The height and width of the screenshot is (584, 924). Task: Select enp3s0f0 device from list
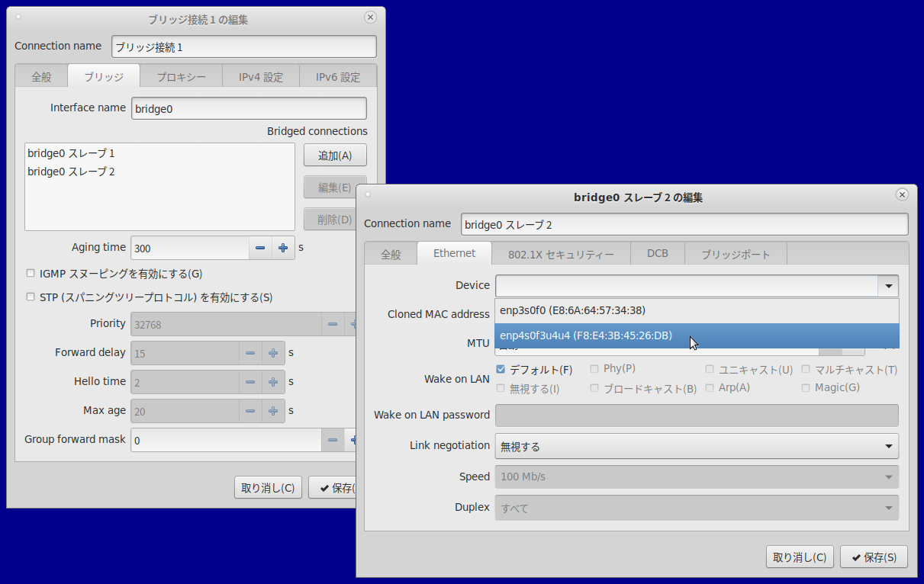coord(572,310)
